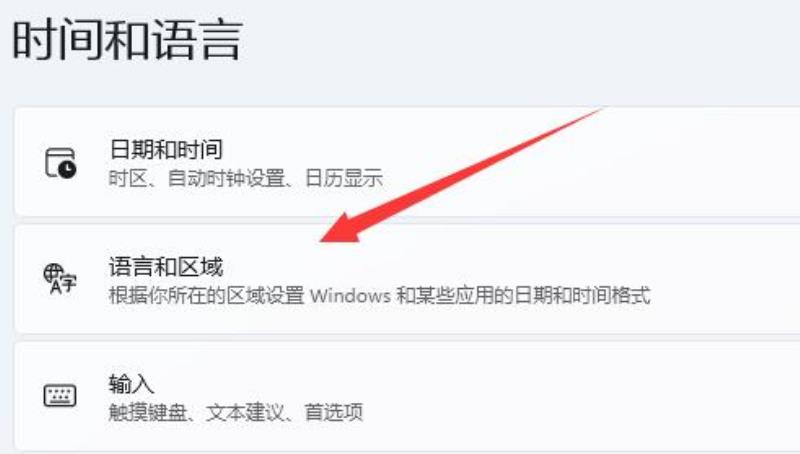Click the 触摸键盘 text under 输入
800x454 pixels.
[x=147, y=412]
